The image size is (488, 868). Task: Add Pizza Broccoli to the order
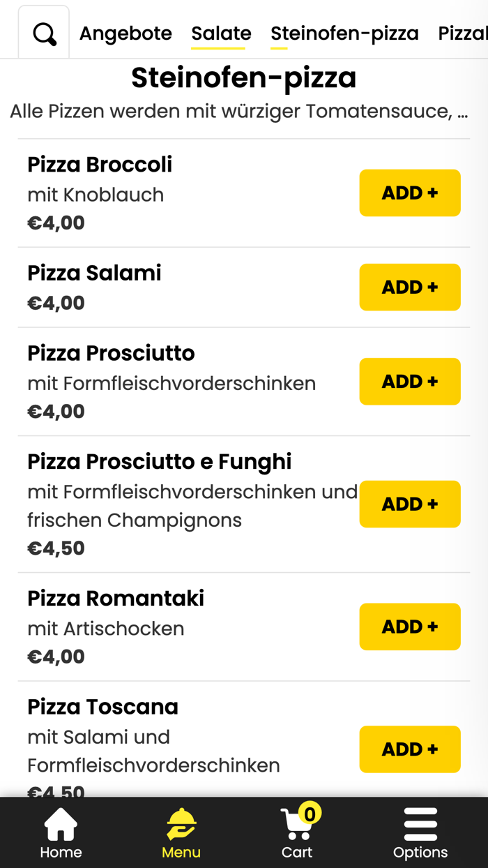coord(410,193)
